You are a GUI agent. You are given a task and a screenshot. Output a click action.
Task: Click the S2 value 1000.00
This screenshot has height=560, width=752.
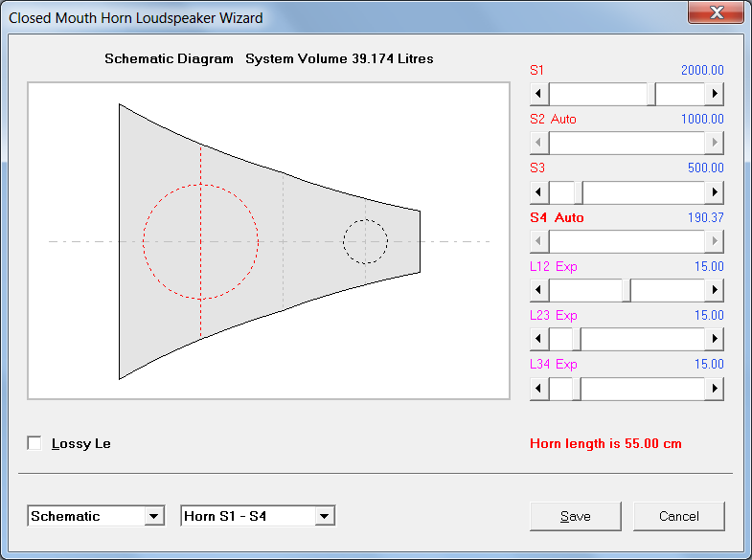pos(702,120)
